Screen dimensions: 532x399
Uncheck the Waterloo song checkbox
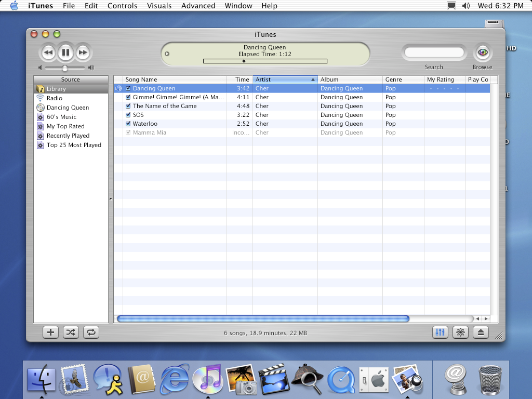tap(128, 124)
